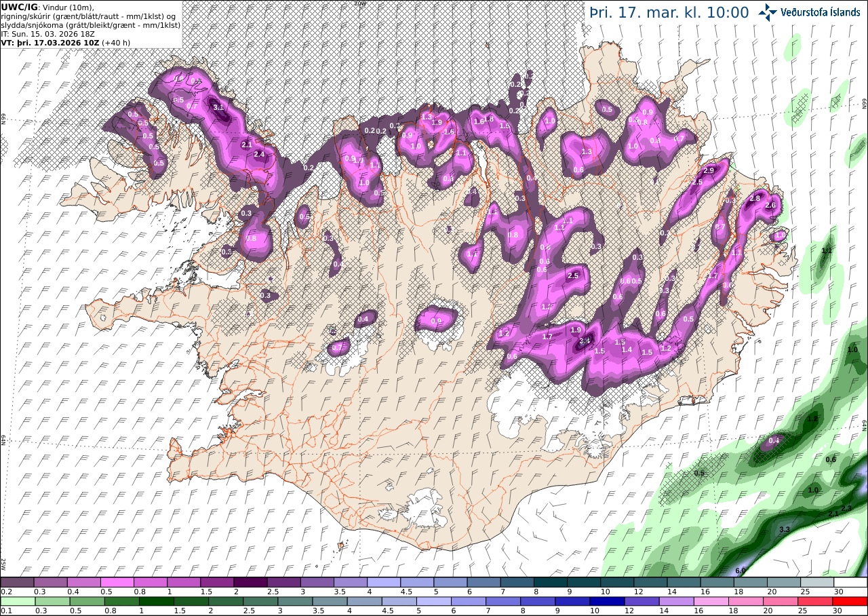Image resolution: width=868 pixels, height=616 pixels.
Task: Click the slydda/snjókoma legend description line
Action: tap(90, 24)
